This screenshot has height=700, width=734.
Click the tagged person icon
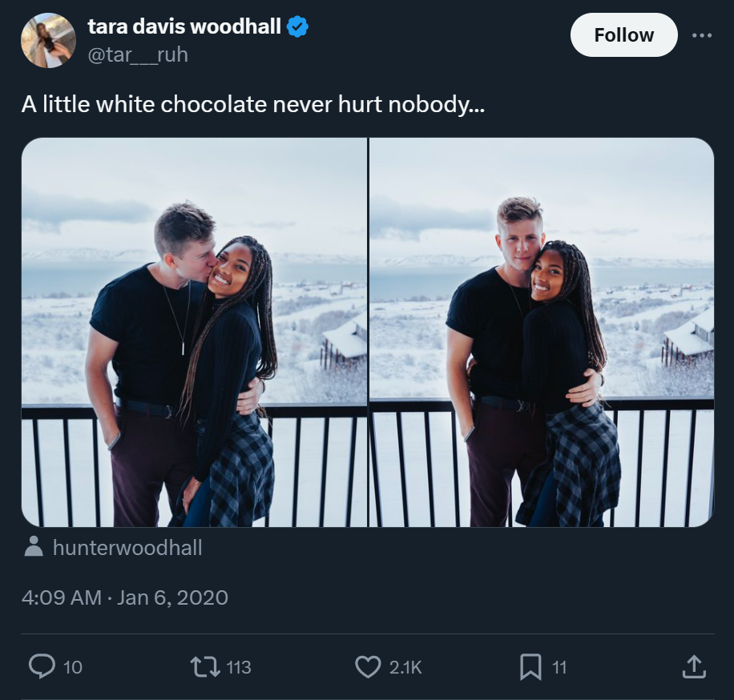(x=33, y=546)
